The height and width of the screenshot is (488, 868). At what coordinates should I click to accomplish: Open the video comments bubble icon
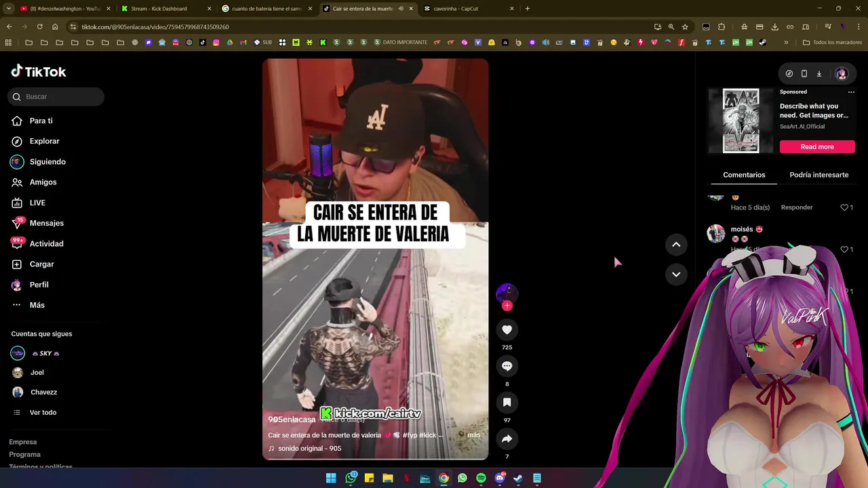(507, 366)
